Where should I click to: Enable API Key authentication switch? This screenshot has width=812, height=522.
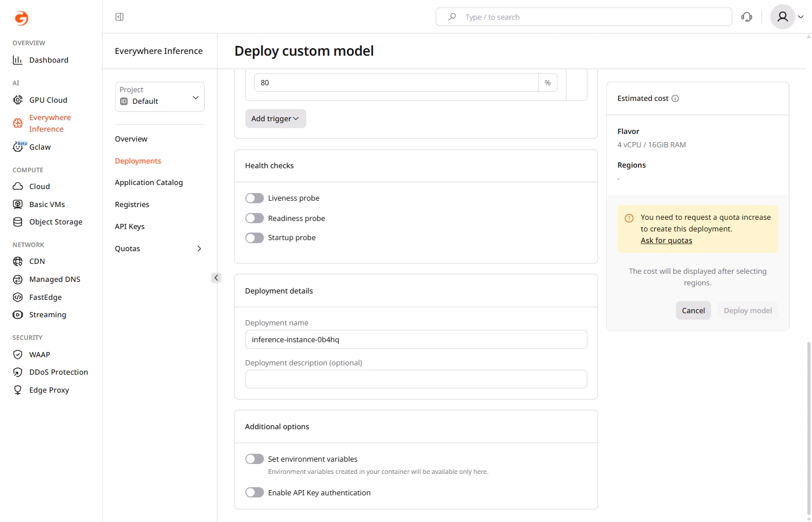click(255, 492)
